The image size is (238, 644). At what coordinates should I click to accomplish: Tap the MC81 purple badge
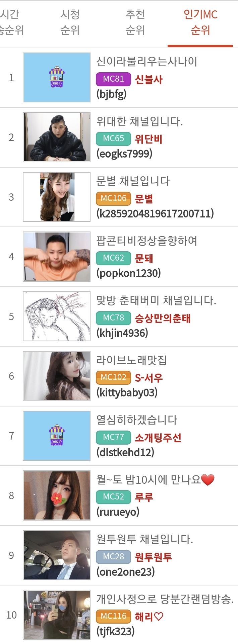(x=113, y=79)
